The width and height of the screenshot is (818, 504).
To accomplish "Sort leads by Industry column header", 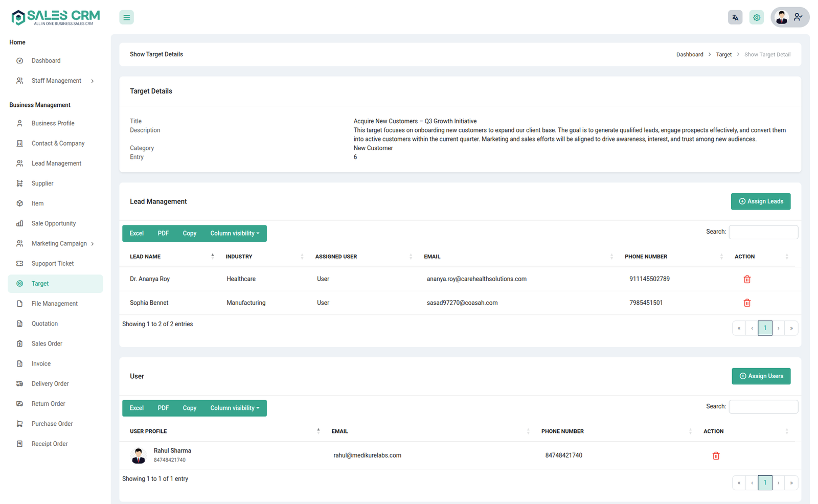I will pos(239,257).
